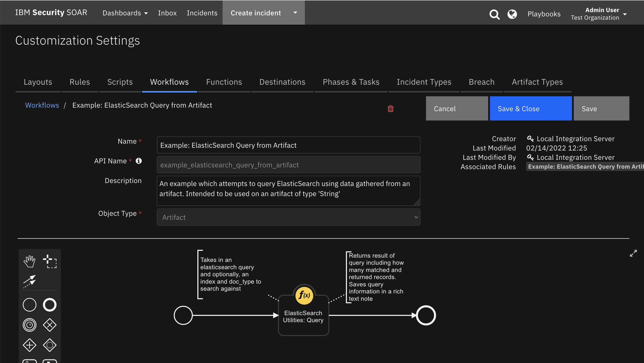Viewport: 644px width, 363px height.
Task: Click the Creator key icon
Action: click(530, 139)
